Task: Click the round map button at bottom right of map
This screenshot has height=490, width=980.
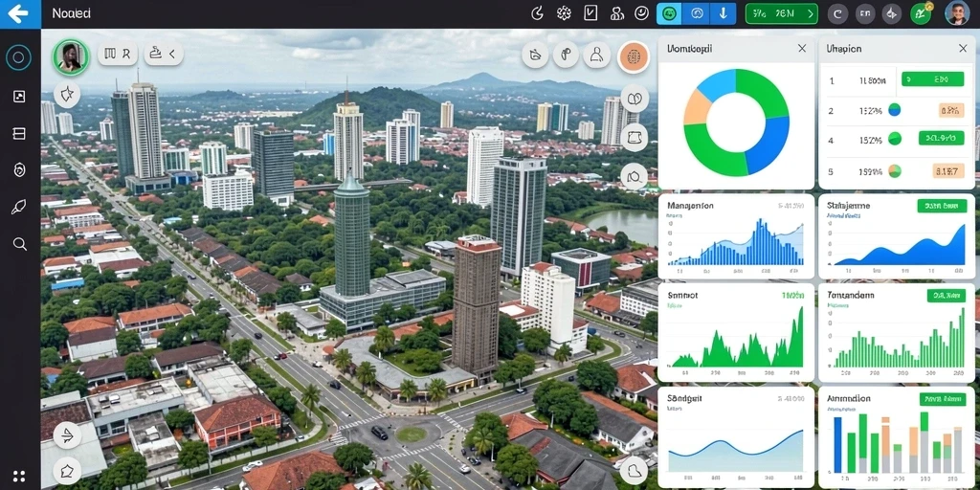Action: (635, 470)
